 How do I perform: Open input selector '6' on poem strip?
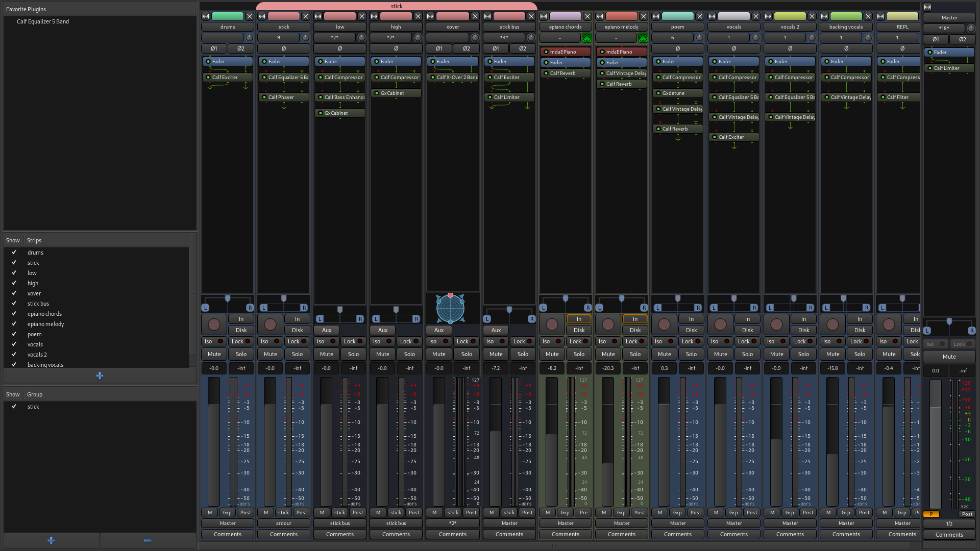(x=673, y=38)
